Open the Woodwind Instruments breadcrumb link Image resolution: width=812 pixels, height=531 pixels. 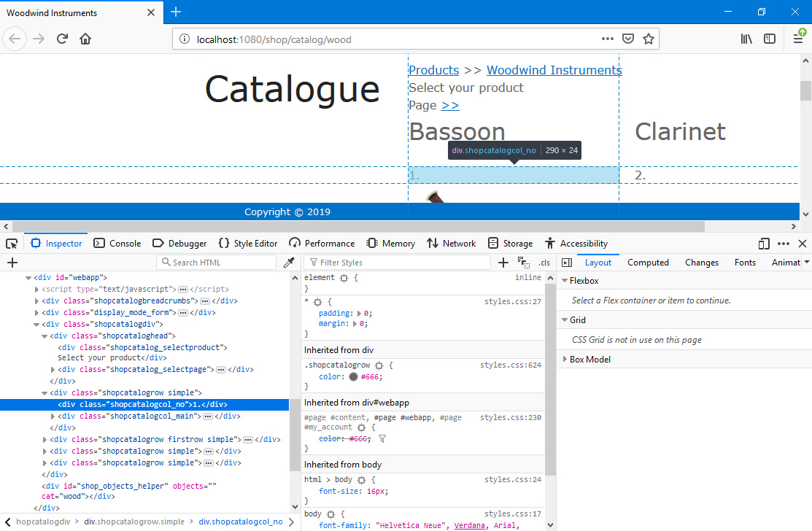click(x=554, y=70)
